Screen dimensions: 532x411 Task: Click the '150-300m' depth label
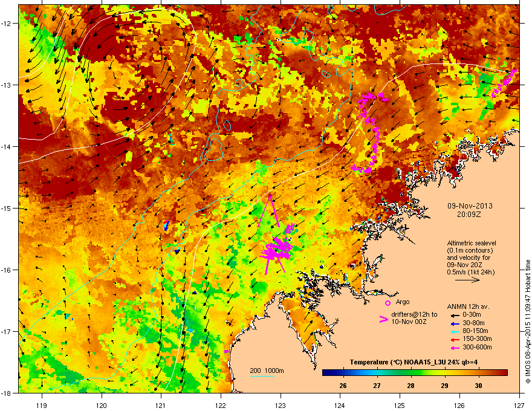click(x=477, y=338)
